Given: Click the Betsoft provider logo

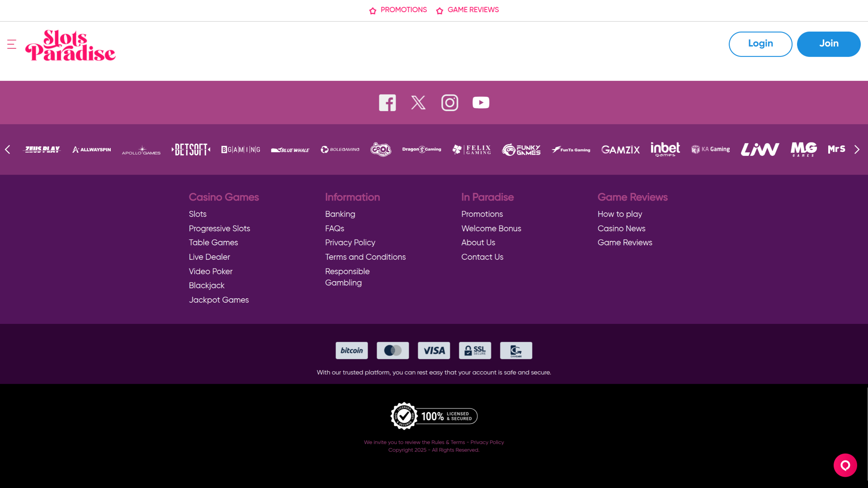Looking at the screenshot, I should 191,150.
